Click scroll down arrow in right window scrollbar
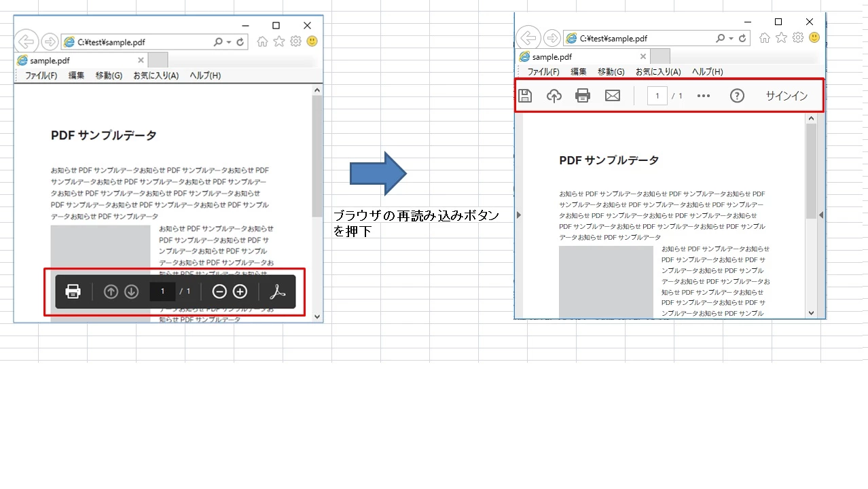 tap(811, 313)
